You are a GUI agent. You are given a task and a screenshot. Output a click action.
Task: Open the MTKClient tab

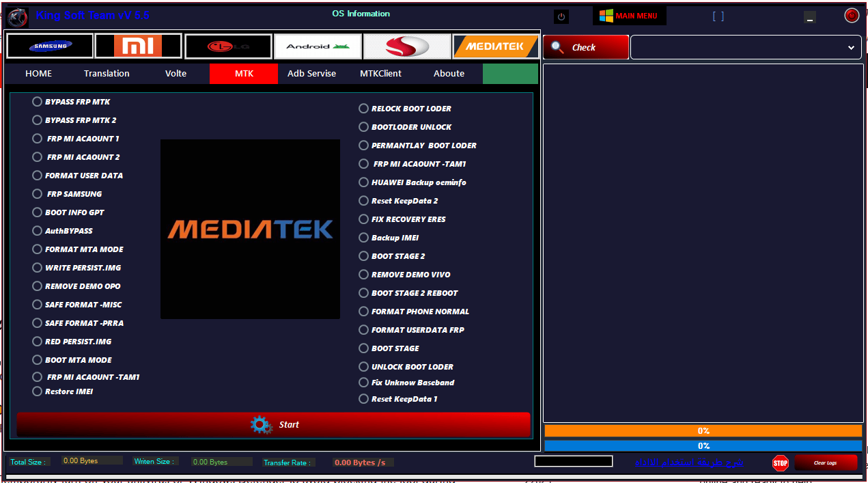point(380,74)
